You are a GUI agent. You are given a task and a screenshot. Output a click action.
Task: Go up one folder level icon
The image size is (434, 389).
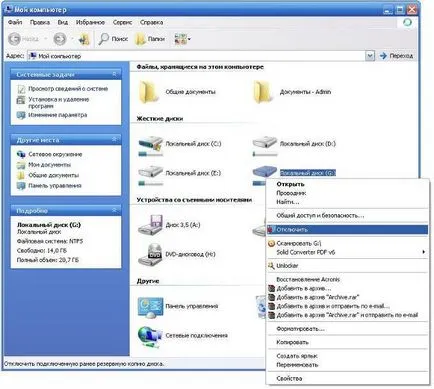(84, 39)
